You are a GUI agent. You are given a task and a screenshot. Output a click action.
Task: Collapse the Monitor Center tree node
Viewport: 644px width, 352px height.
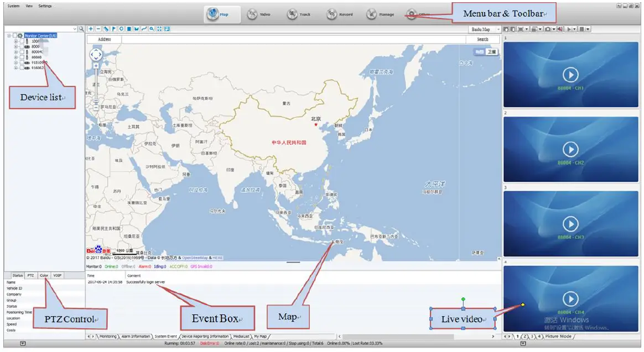[9, 36]
